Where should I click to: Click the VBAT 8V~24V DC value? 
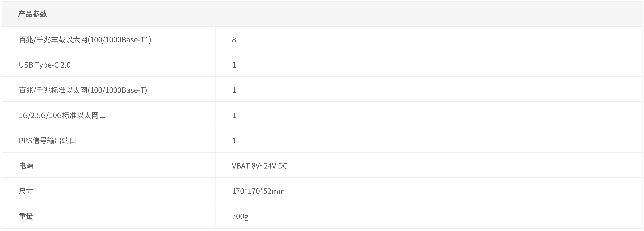click(x=260, y=166)
